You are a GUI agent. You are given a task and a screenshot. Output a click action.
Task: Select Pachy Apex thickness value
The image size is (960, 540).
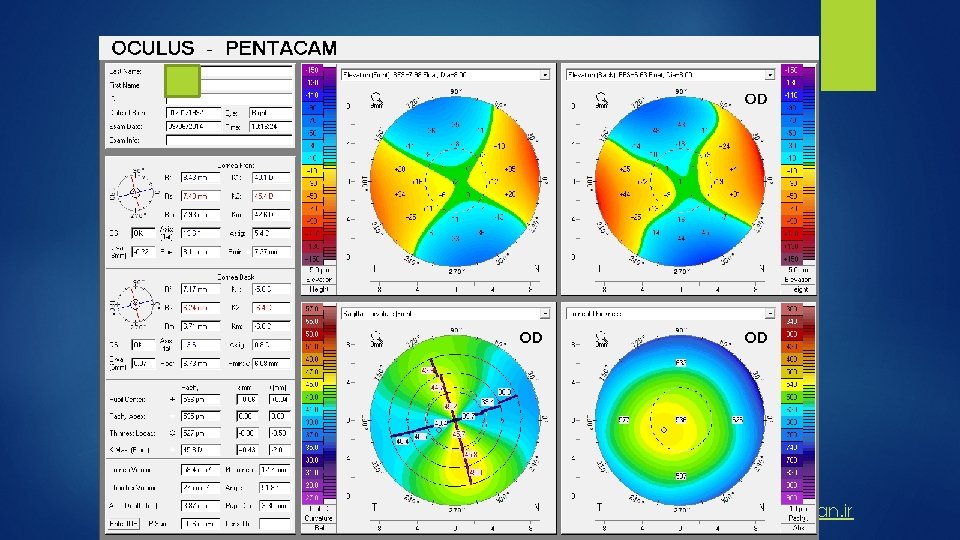[x=200, y=416]
